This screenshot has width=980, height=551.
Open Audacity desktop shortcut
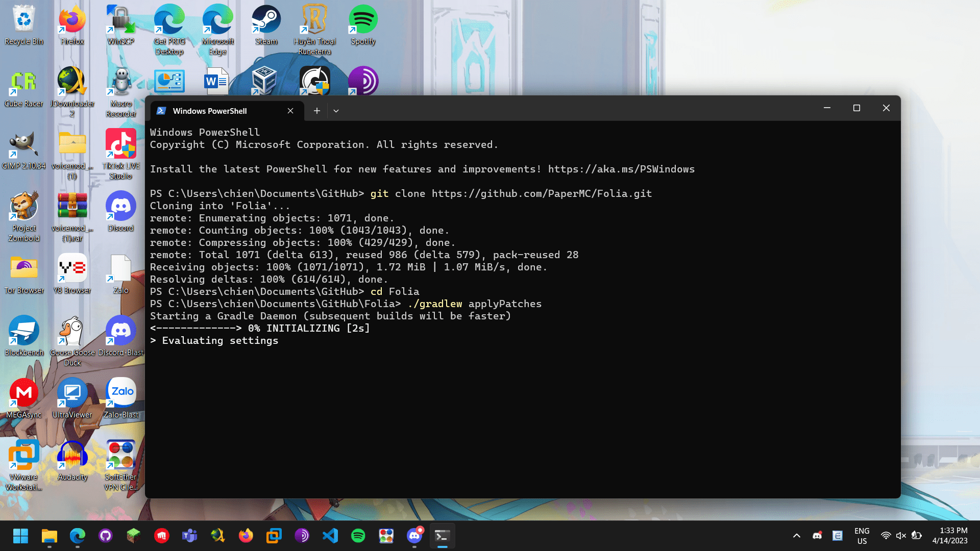click(x=72, y=461)
